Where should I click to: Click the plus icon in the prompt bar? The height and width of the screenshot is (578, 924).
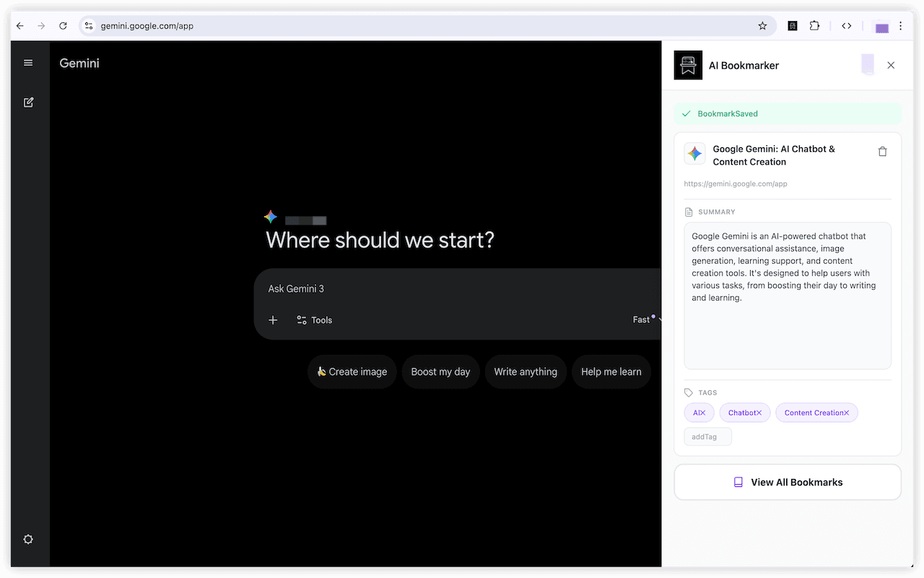[x=272, y=320]
